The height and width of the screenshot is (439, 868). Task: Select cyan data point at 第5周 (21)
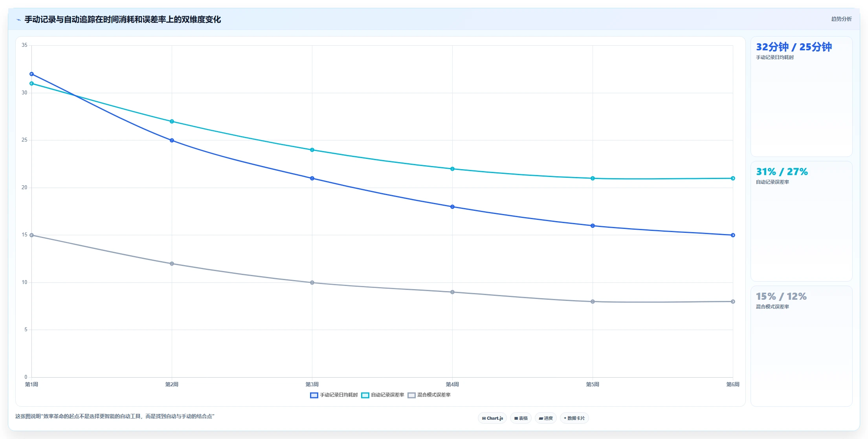(593, 178)
